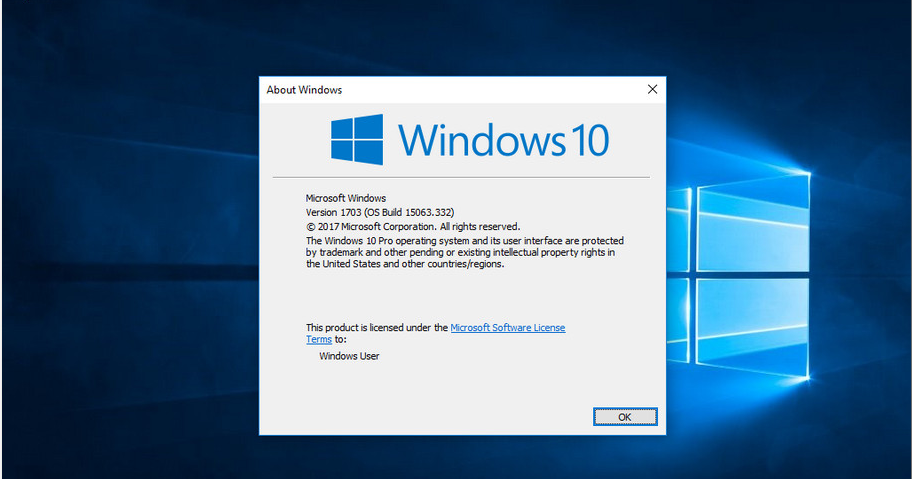Image resolution: width=912 pixels, height=479 pixels.
Task: Click the 'About Windows' title bar text
Action: coord(304,90)
